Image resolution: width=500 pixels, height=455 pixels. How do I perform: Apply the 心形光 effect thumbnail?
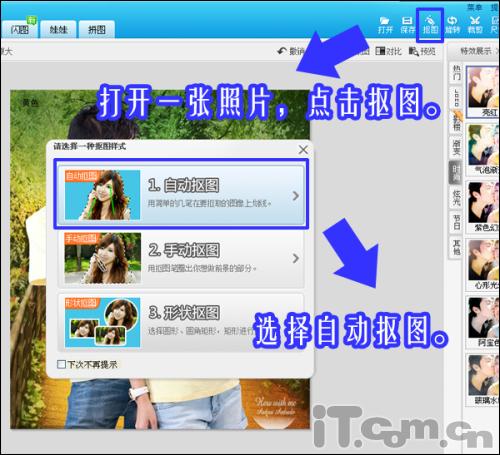(x=483, y=265)
